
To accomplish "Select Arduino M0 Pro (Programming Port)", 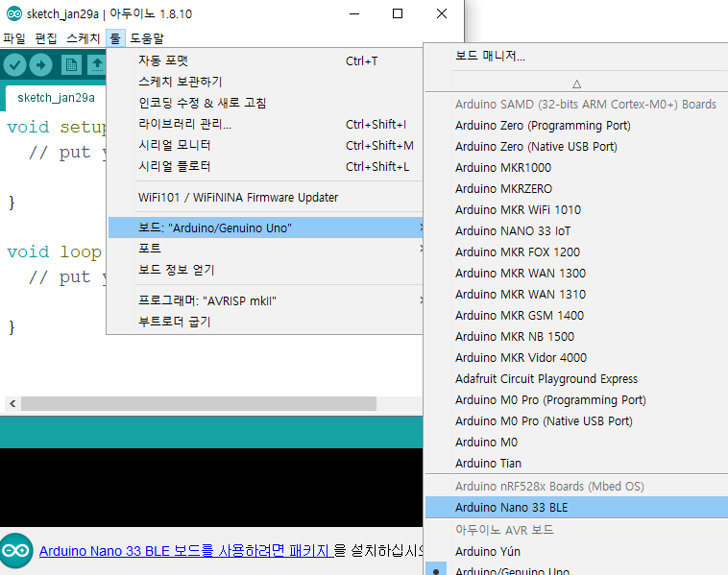I will click(576, 400).
